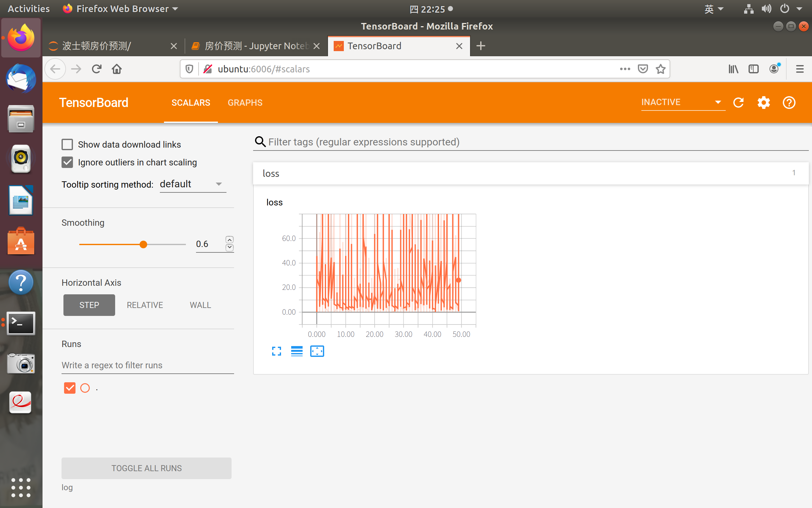Click the tag filter search icon

click(x=260, y=142)
